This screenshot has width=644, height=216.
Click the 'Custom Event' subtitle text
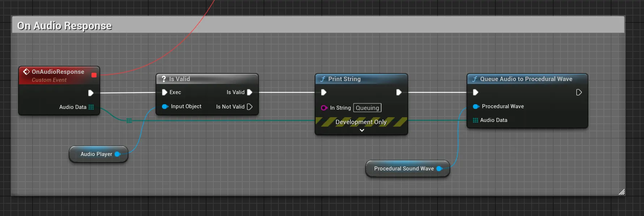point(49,80)
